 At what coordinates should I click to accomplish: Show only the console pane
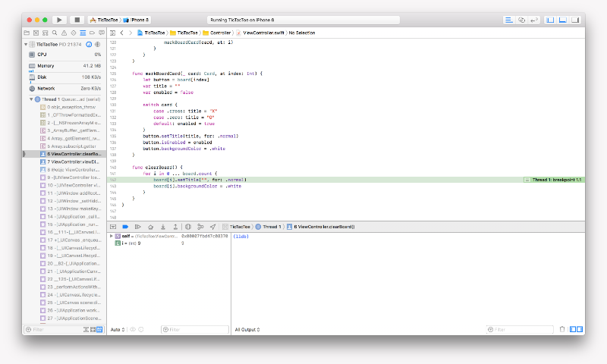tap(580, 330)
